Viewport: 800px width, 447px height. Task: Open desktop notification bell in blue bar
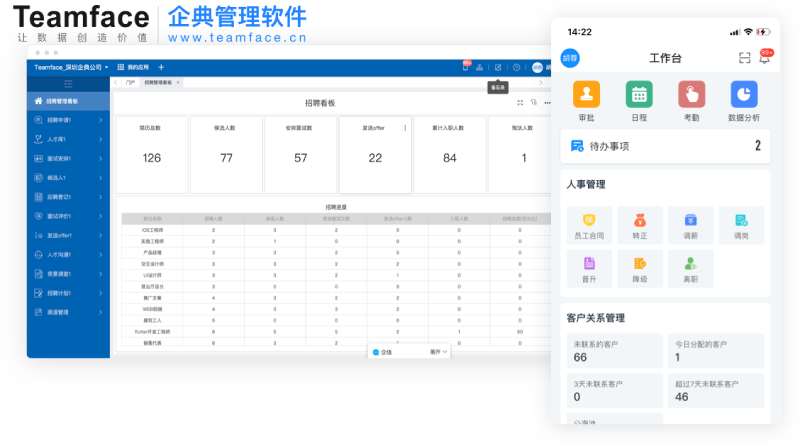(466, 66)
